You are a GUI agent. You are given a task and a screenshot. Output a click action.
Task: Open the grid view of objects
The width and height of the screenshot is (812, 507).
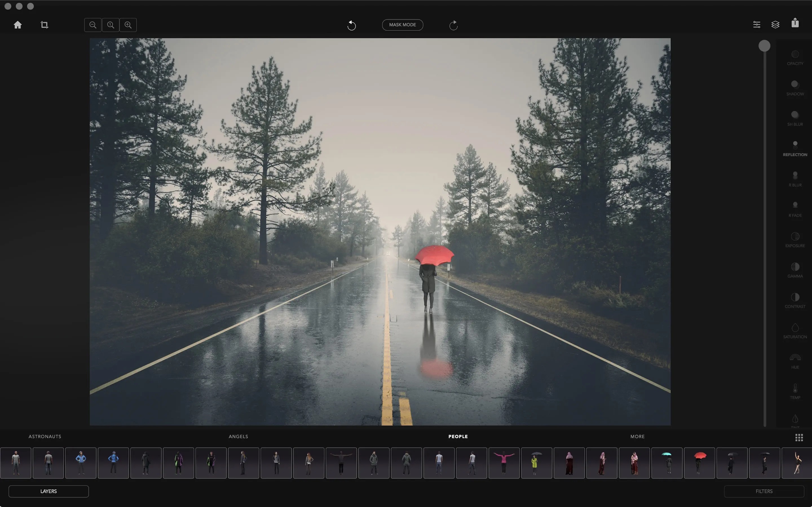799,437
